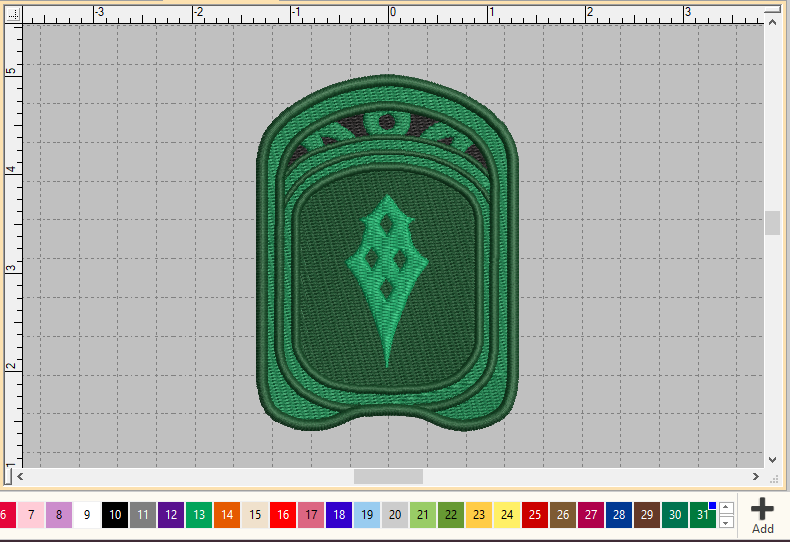
Task: Click the Add color button
Action: pyautogui.click(x=762, y=516)
